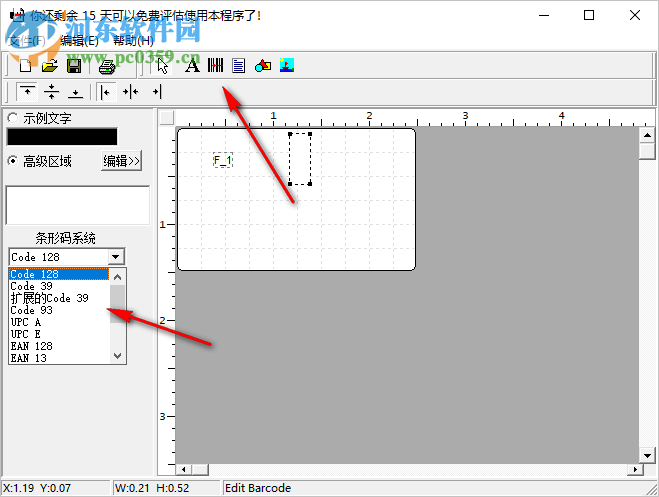Open the 编辑(E) menu

[79, 41]
